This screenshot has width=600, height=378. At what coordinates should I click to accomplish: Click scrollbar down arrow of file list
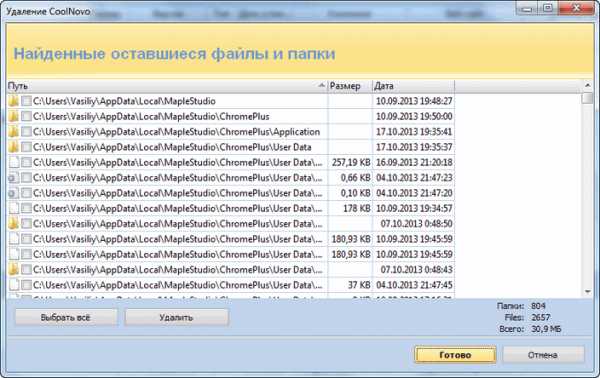coord(588,292)
